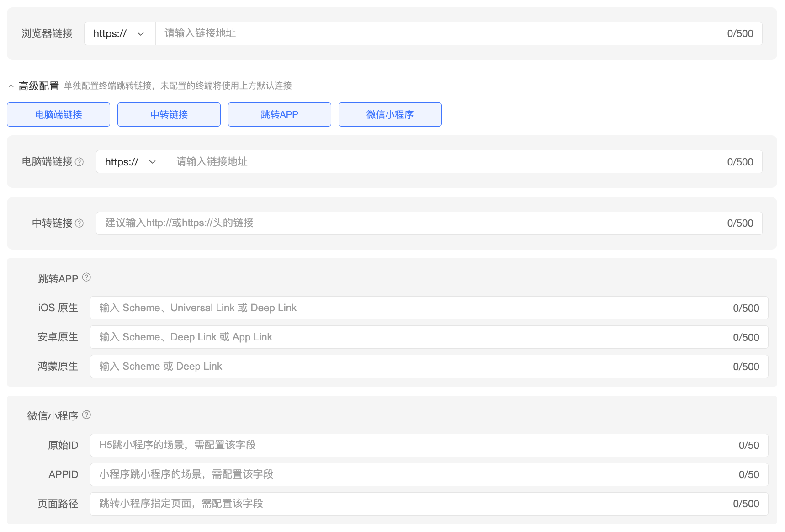The width and height of the screenshot is (785, 532).
Task: Open the 浏览器链接 https:// protocol dropdown
Action: click(x=120, y=33)
